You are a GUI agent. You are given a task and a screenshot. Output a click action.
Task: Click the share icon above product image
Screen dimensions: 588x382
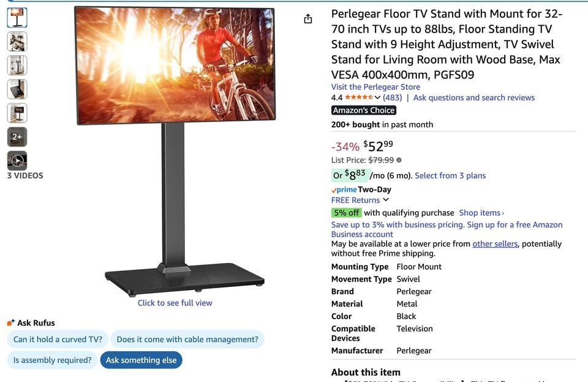pos(308,19)
